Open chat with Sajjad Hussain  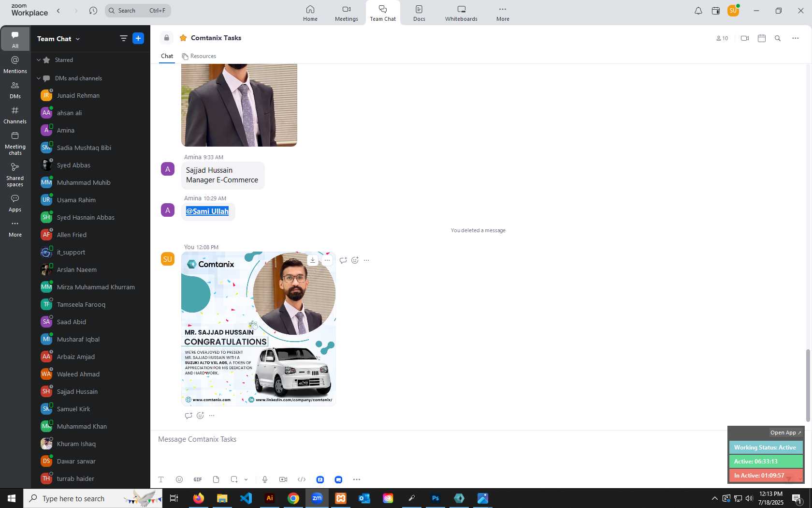click(90, 391)
